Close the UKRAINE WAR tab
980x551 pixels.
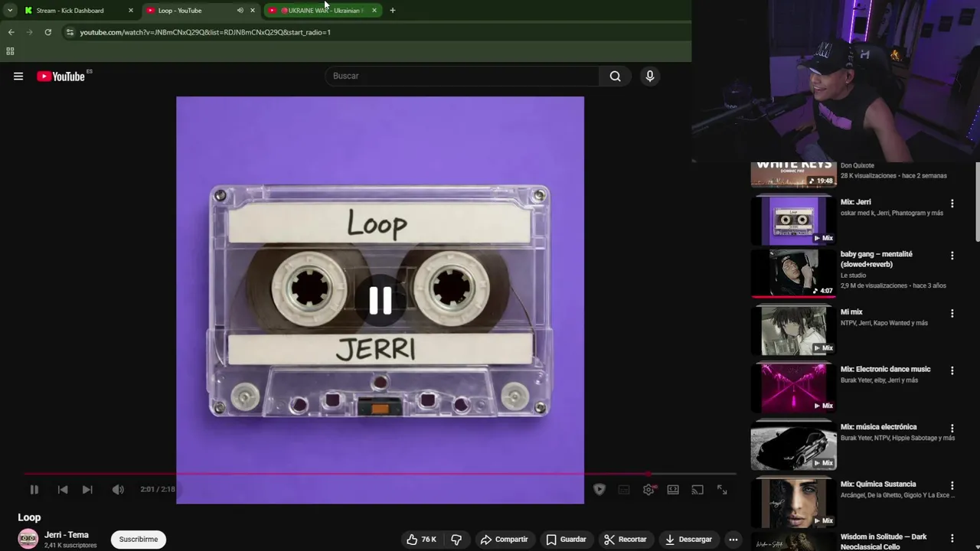coord(374,11)
